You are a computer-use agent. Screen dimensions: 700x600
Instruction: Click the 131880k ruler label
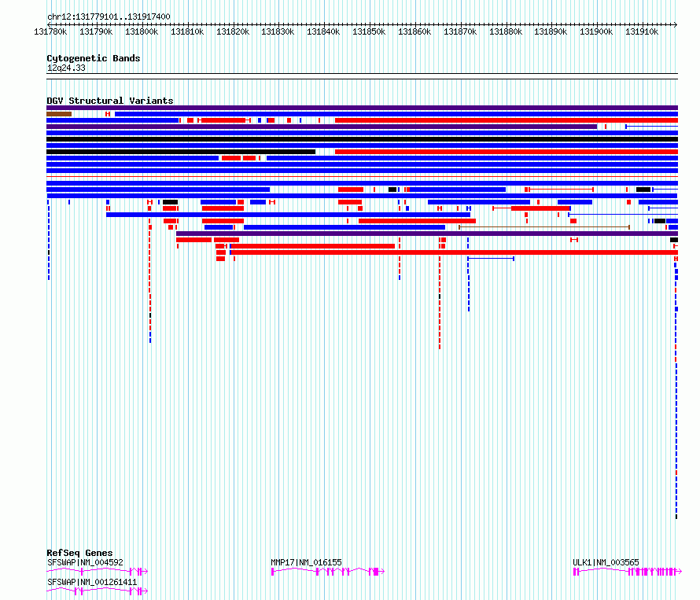pos(506,31)
